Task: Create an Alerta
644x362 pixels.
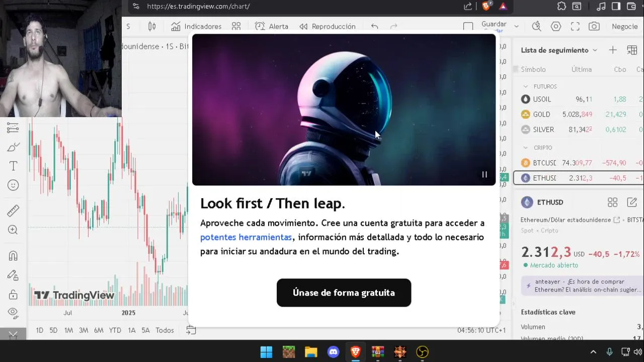Action: pyautogui.click(x=272, y=26)
